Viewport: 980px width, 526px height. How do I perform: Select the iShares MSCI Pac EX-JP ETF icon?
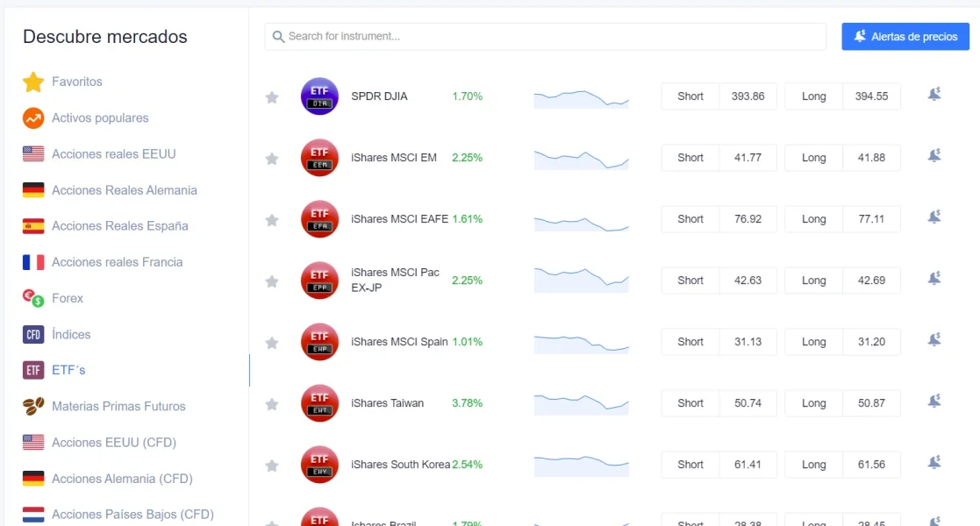pos(319,281)
